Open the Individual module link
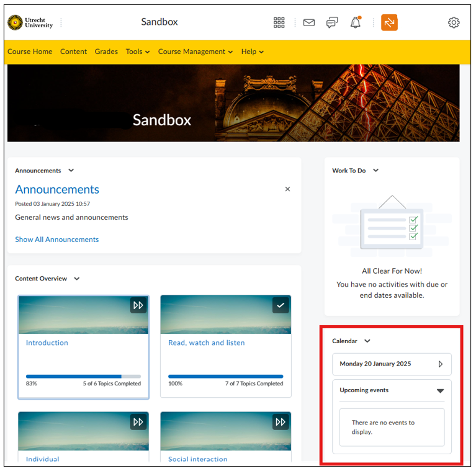The height and width of the screenshot is (471, 476). 42,459
